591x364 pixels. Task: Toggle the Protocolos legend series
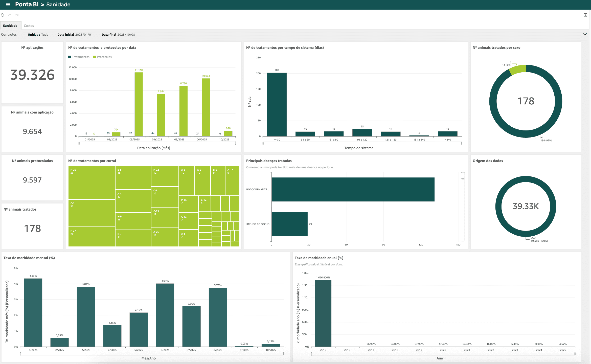[x=102, y=57]
